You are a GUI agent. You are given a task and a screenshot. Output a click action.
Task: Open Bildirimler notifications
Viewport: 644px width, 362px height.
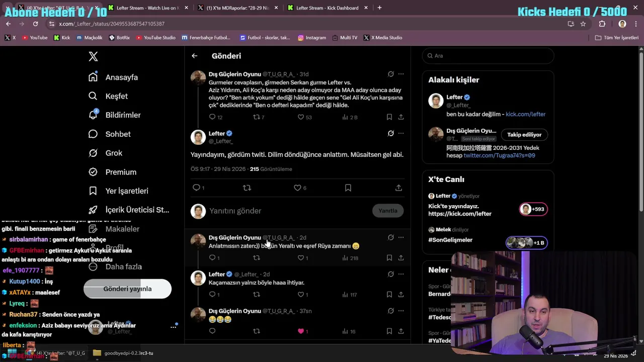pos(115,115)
